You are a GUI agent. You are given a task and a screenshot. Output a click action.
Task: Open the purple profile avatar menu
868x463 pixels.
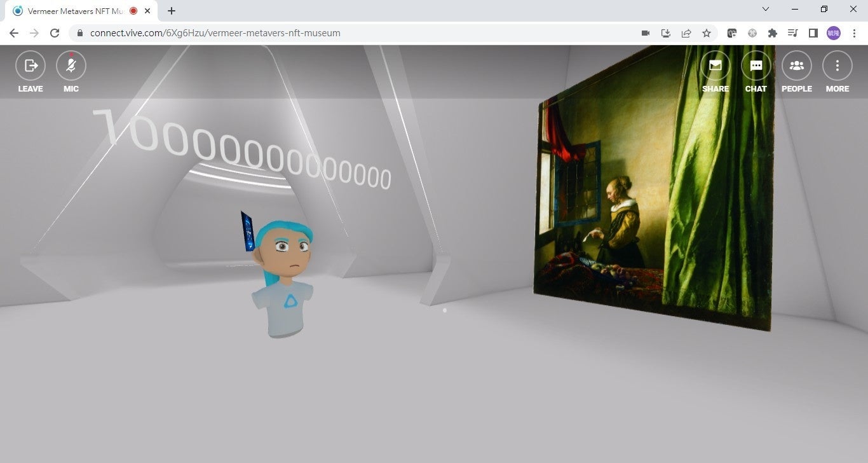pyautogui.click(x=834, y=33)
